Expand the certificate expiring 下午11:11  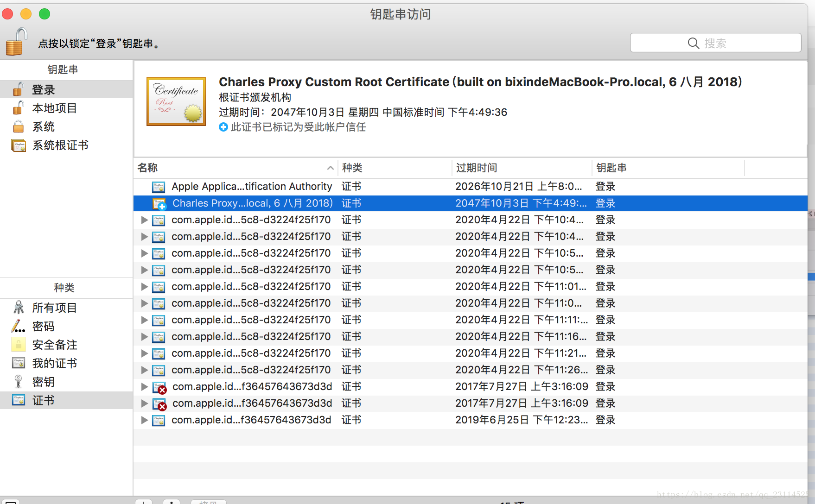pyautogui.click(x=144, y=320)
